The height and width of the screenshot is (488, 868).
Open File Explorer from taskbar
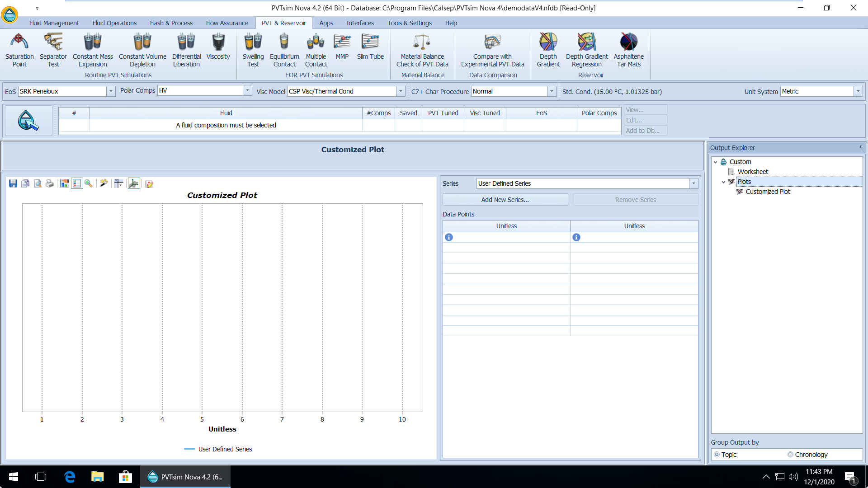tap(97, 477)
